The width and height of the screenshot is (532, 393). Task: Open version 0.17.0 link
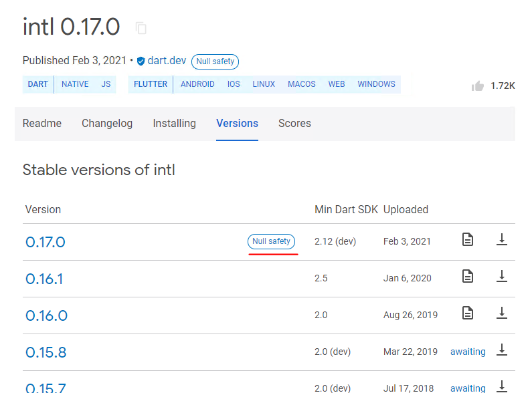point(46,242)
